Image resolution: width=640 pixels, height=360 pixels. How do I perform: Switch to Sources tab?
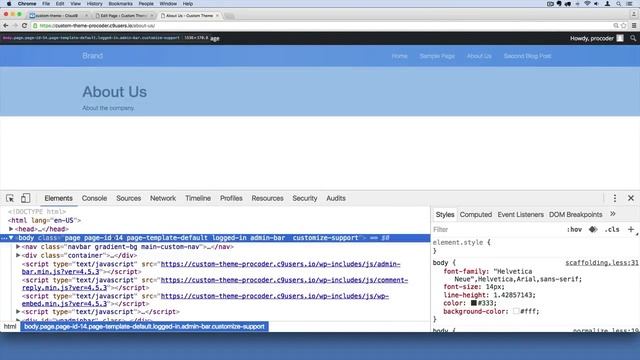129,198
